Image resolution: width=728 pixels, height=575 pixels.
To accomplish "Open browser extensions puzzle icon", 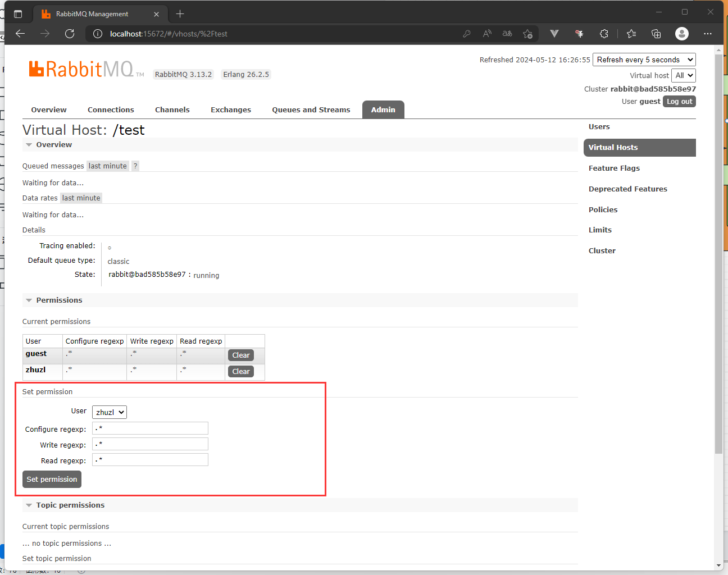I will pyautogui.click(x=604, y=34).
